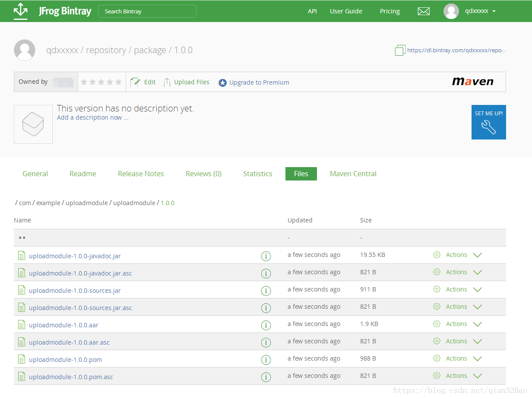532x399 pixels.
Task: Open the Reviews (0) tab
Action: [x=203, y=174]
